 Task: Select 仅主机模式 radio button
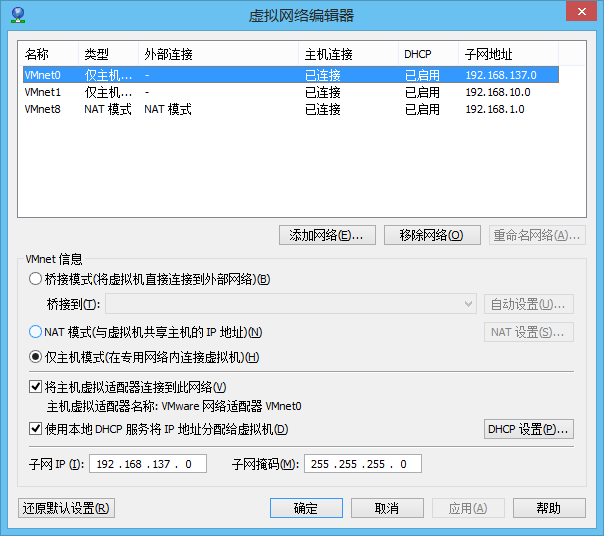tap(35, 357)
